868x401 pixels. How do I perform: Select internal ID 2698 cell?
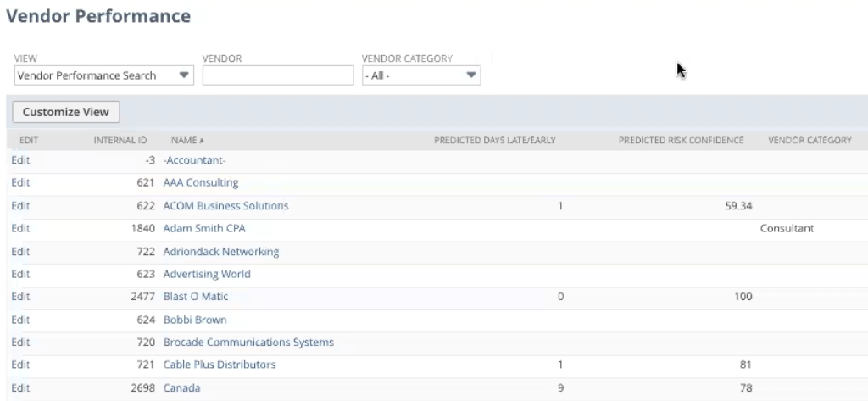[142, 387]
